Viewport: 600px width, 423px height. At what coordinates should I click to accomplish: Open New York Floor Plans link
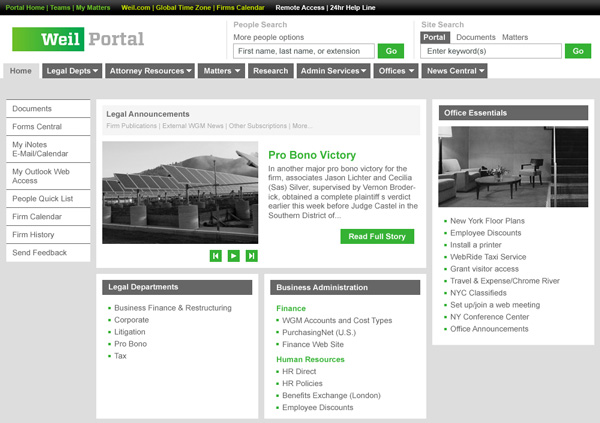point(488,221)
